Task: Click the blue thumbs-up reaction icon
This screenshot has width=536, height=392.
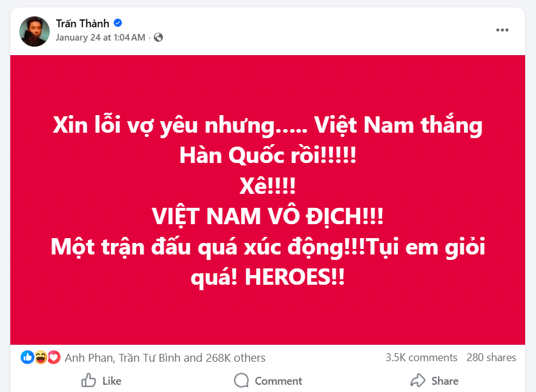Action: click(x=27, y=357)
